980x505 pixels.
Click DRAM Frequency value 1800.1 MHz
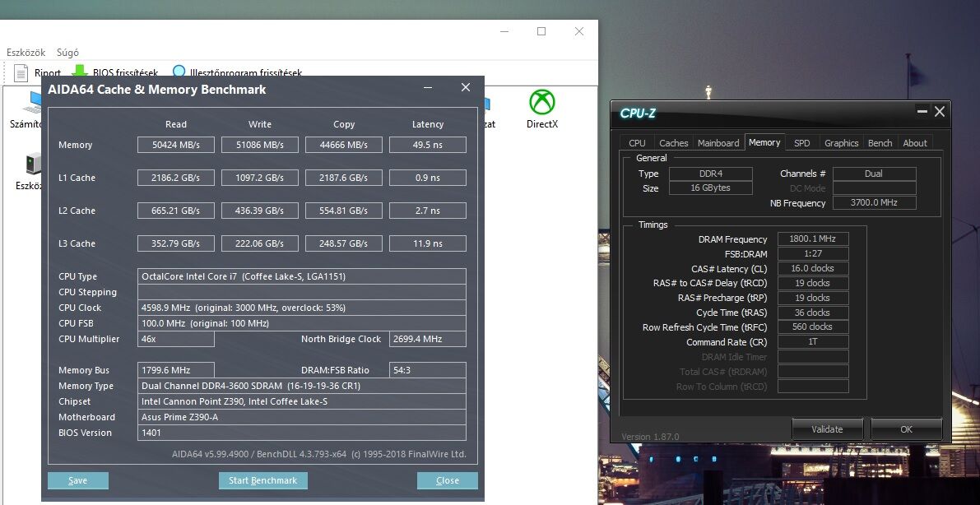813,239
